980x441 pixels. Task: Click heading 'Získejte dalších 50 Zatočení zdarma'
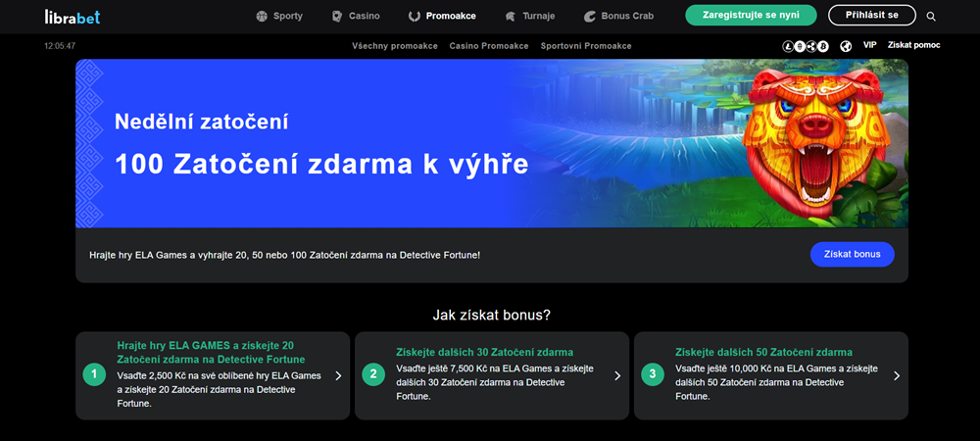[x=763, y=352]
